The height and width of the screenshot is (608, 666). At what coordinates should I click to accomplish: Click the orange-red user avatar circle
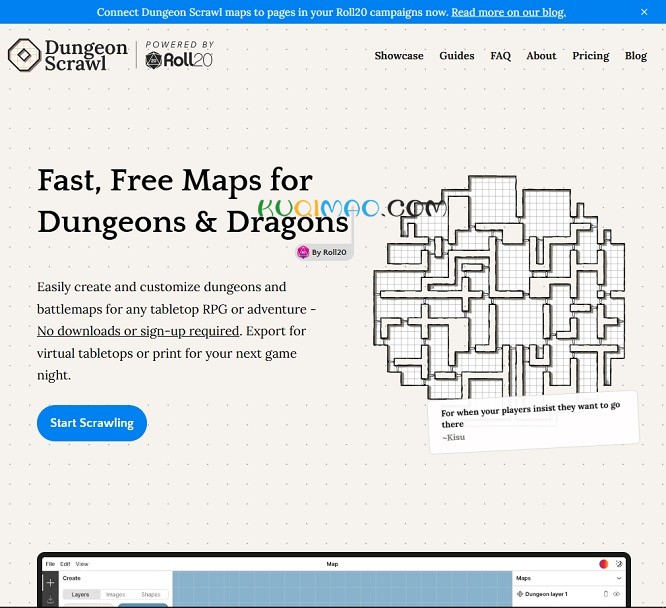pos(604,564)
